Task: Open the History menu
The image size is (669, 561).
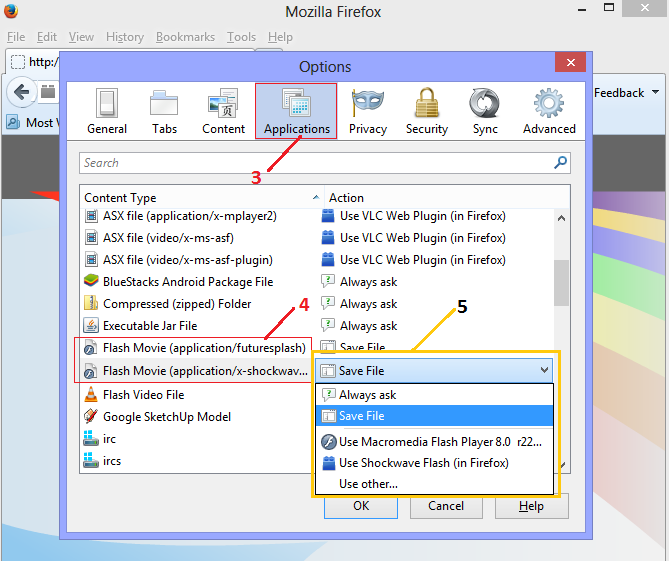Action: click(125, 37)
